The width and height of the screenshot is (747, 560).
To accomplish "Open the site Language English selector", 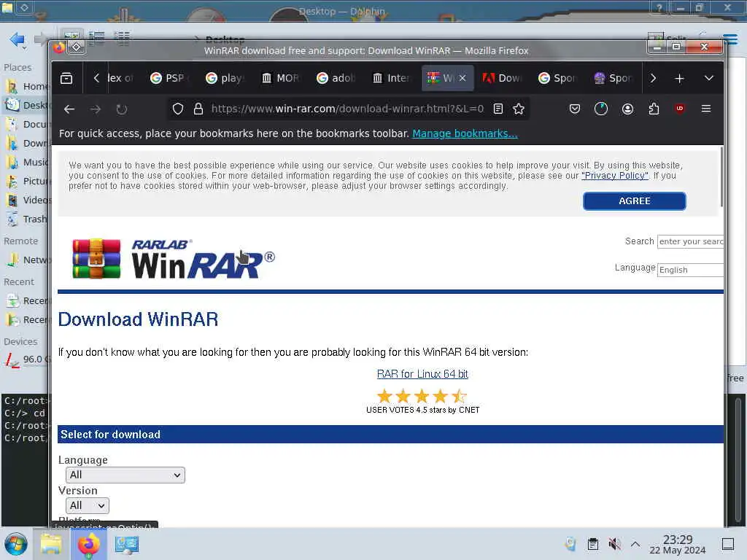I will point(690,270).
